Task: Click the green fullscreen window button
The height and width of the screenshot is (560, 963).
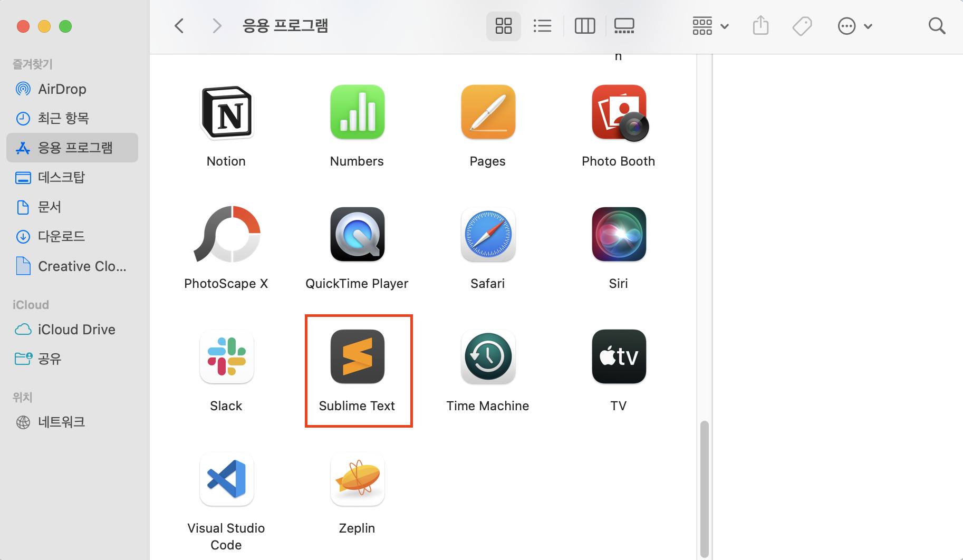Action: tap(65, 26)
